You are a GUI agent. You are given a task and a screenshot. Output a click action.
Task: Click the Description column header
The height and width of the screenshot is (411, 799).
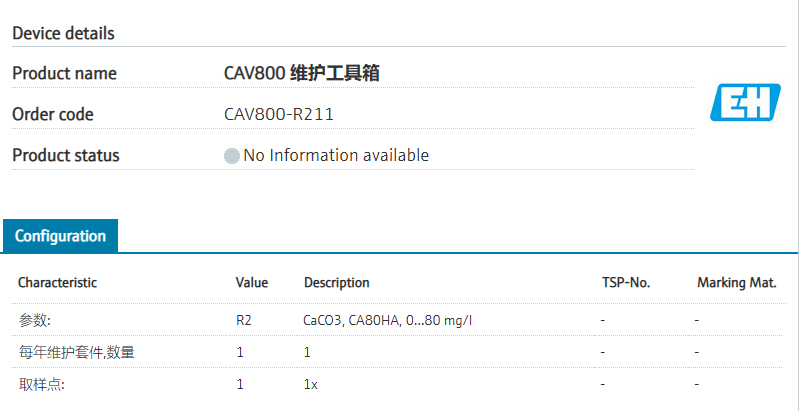[x=337, y=283]
